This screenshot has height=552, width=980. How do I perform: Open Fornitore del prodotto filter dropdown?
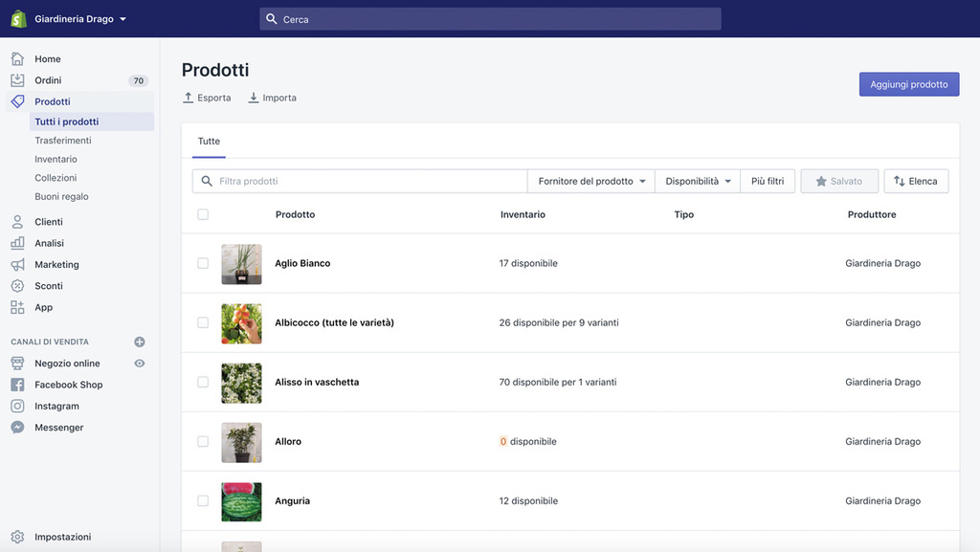(x=591, y=181)
